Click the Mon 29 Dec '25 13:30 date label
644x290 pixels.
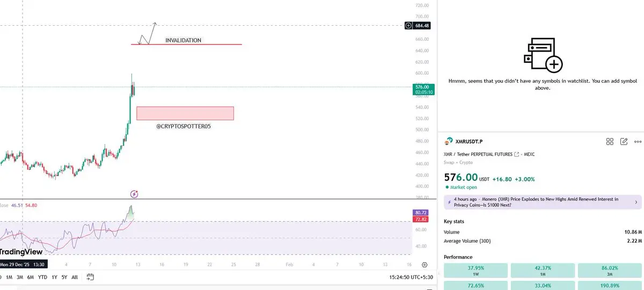tap(24, 264)
